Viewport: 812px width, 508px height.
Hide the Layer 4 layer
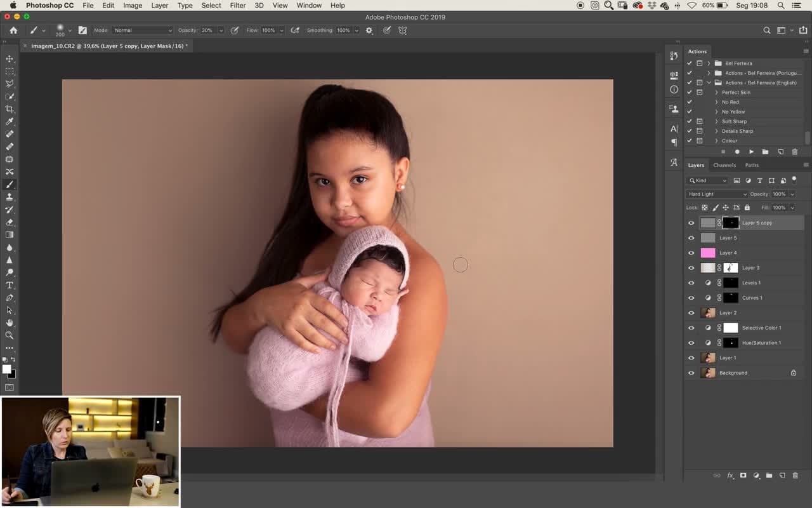691,253
